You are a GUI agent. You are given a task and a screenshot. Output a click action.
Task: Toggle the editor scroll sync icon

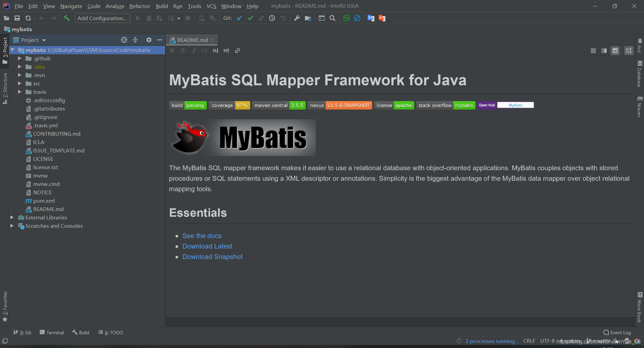click(629, 51)
